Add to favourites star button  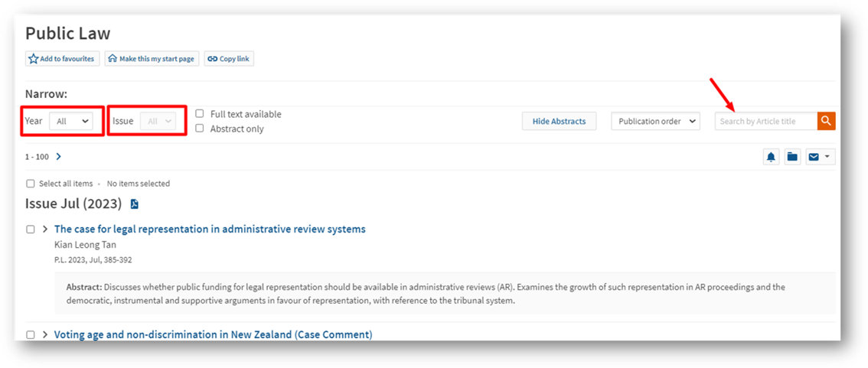coord(62,59)
